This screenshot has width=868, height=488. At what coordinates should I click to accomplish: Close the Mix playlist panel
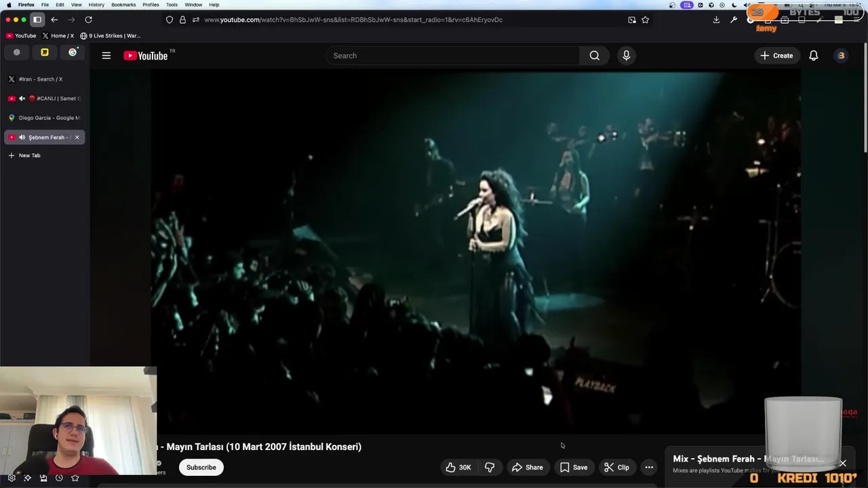(843, 464)
